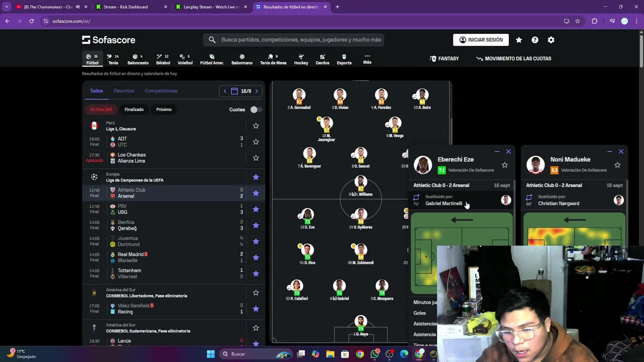This screenshot has height=362, width=644.
Task: Go to next day arrow
Action: click(257, 91)
